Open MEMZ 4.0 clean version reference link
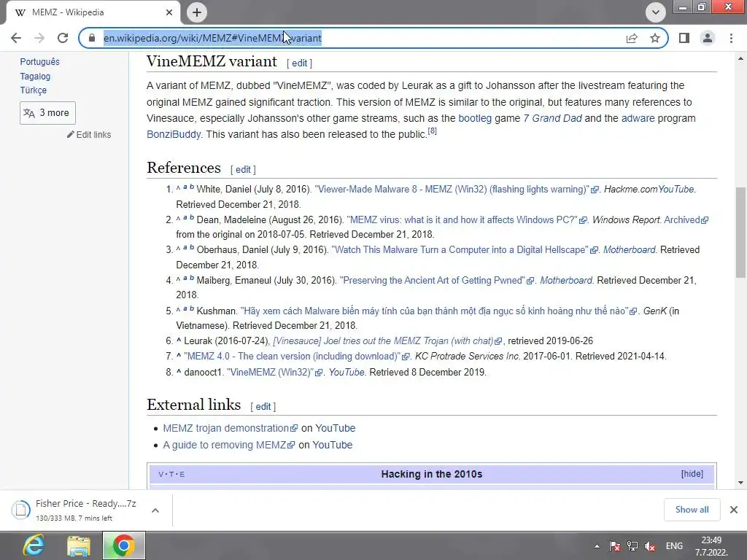Screen dimensions: 747x560 297,356
